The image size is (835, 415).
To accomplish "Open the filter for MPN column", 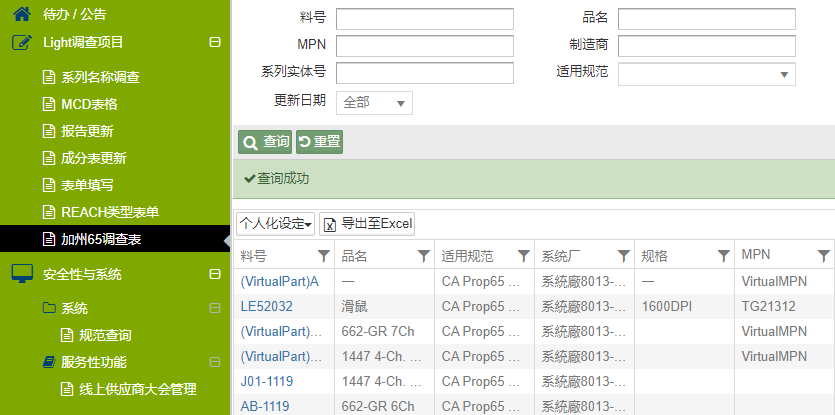I will 823,255.
